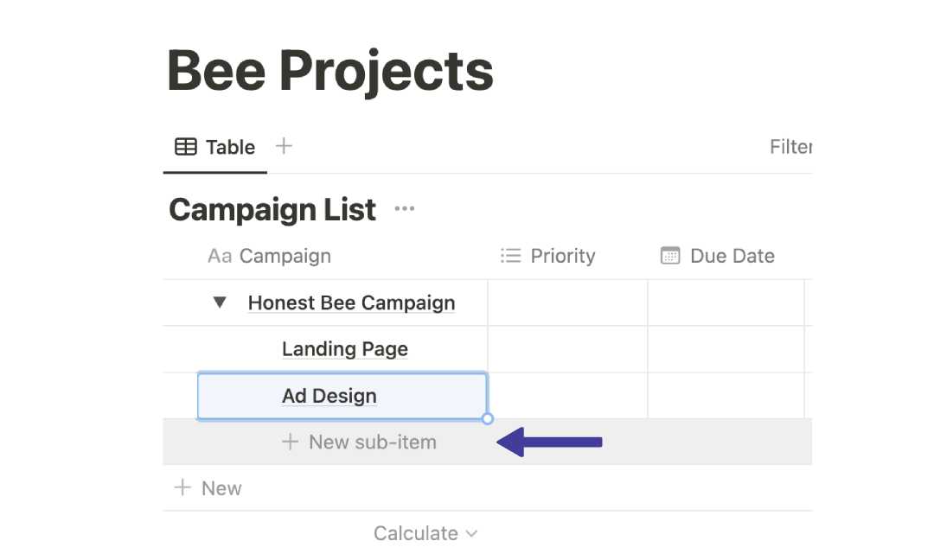The image size is (934, 560).
Task: Open the Ad Design page
Action: pos(329,395)
